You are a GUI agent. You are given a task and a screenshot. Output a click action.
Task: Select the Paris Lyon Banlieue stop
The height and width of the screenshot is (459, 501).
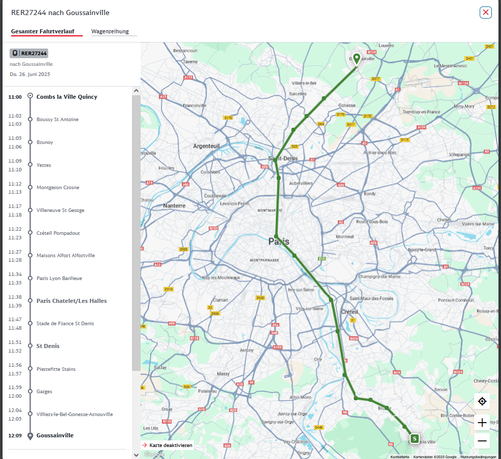click(x=59, y=278)
